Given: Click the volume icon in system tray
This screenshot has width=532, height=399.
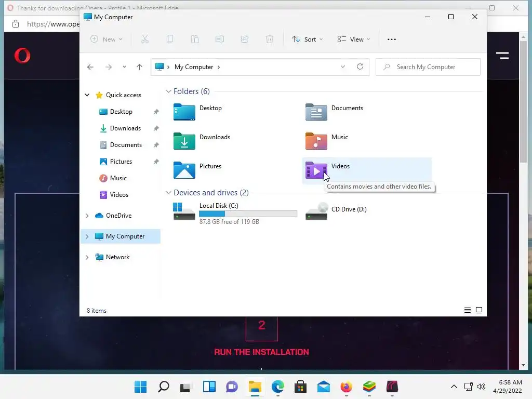Looking at the screenshot, I should click(x=481, y=387).
